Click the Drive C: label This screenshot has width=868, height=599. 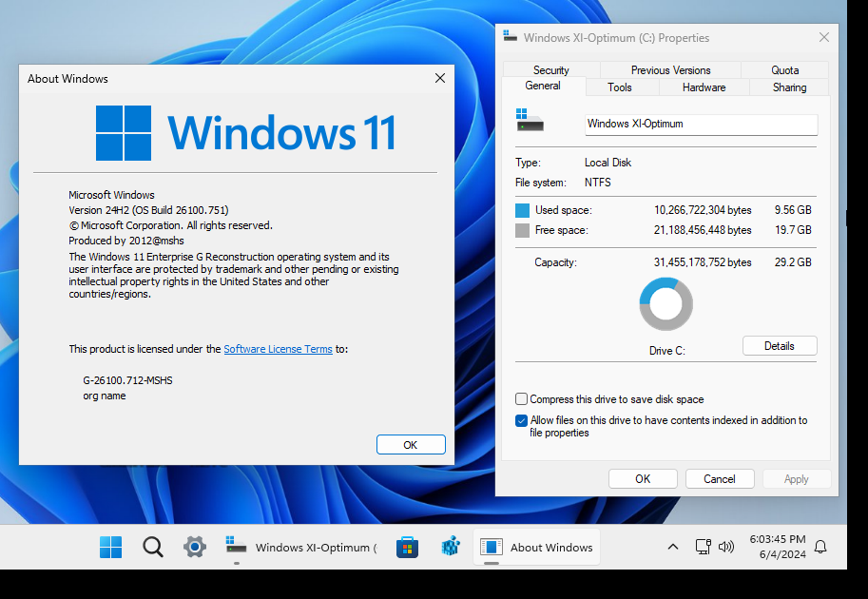coord(667,351)
